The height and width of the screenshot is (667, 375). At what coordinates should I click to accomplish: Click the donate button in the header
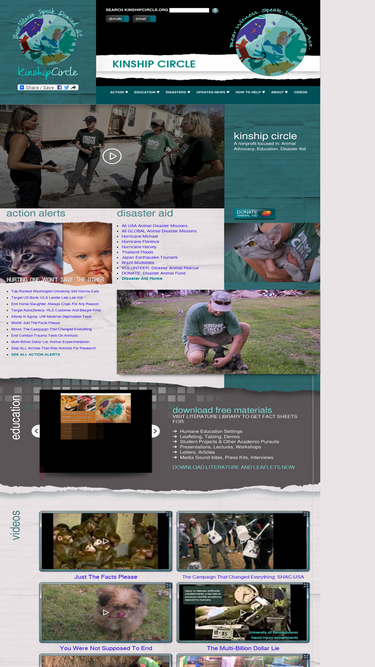pos(117,19)
